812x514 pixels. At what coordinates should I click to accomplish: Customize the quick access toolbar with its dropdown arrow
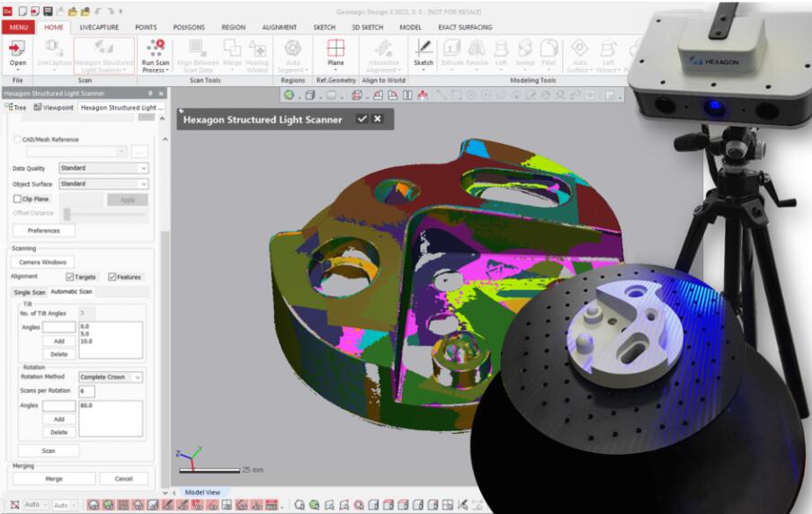(120, 11)
